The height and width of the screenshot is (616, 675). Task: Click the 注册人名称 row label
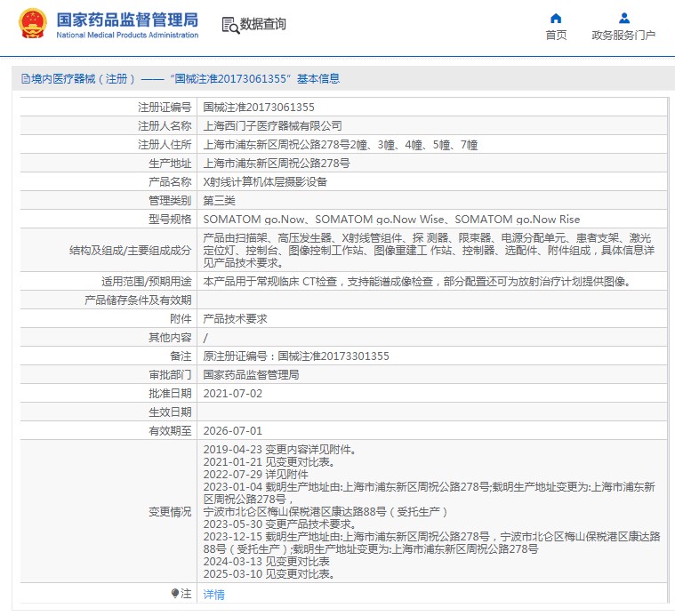[x=165, y=126]
